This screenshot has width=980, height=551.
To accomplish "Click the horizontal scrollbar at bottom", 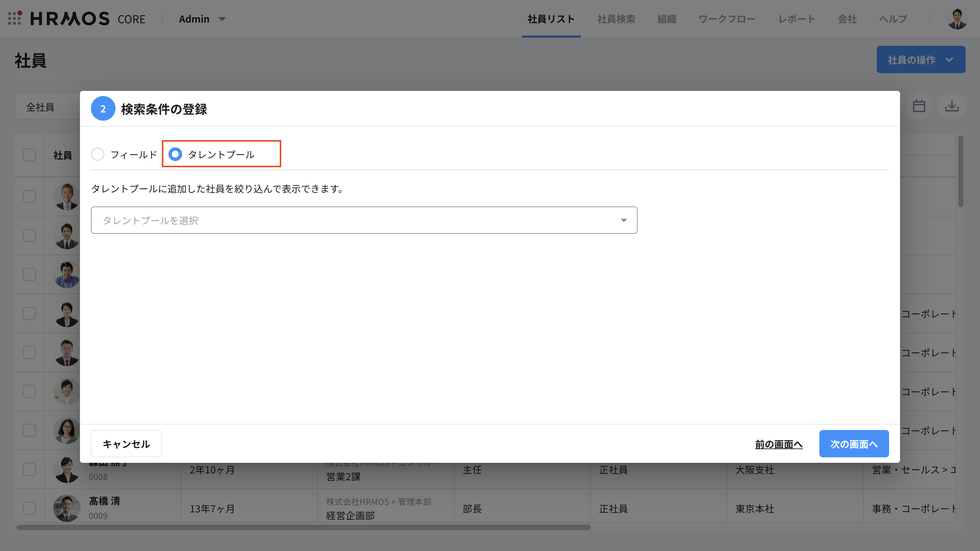I will (303, 527).
